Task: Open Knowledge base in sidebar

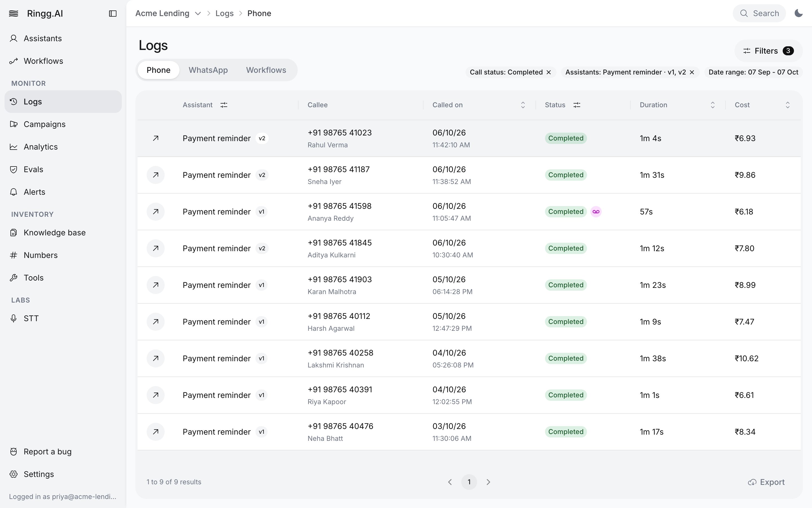Action: click(x=63, y=232)
